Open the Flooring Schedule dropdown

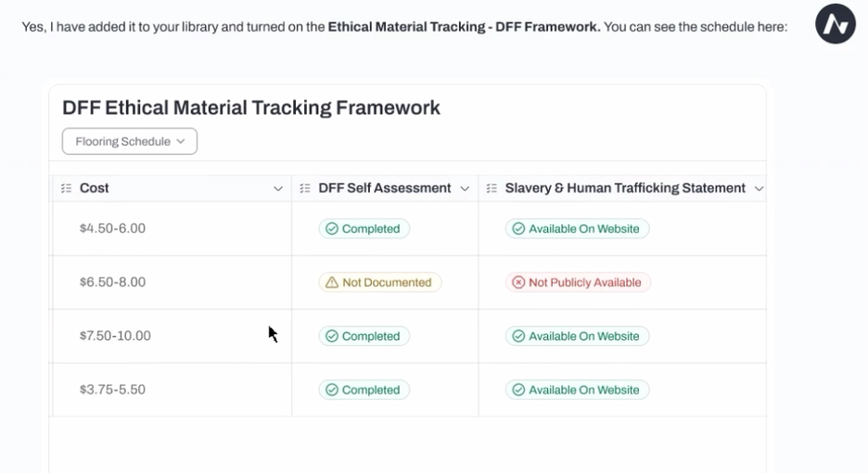coord(130,141)
